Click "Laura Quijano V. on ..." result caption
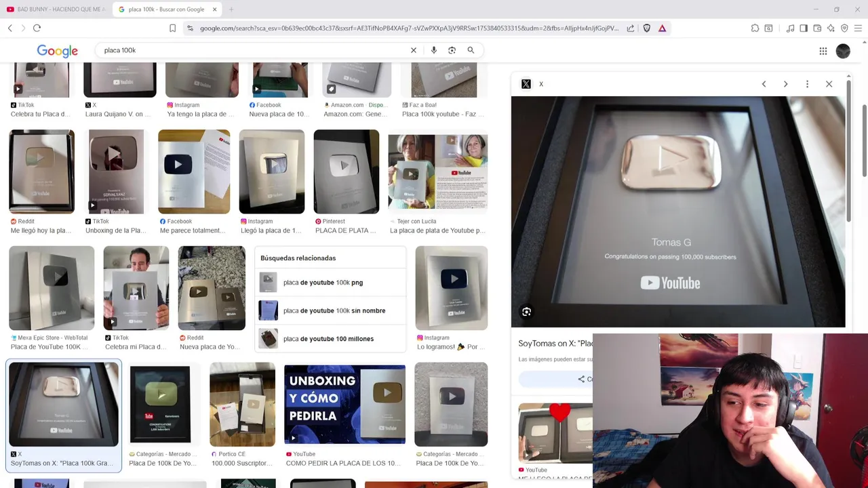The image size is (868, 488). [118, 114]
